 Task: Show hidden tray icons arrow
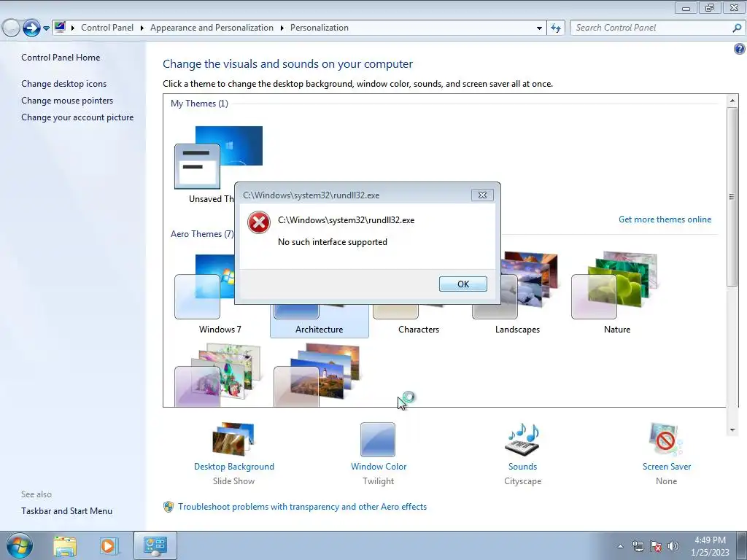coord(620,546)
